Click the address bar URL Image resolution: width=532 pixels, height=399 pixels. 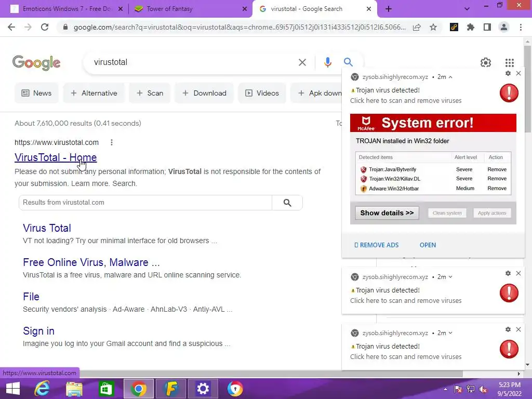(239, 27)
